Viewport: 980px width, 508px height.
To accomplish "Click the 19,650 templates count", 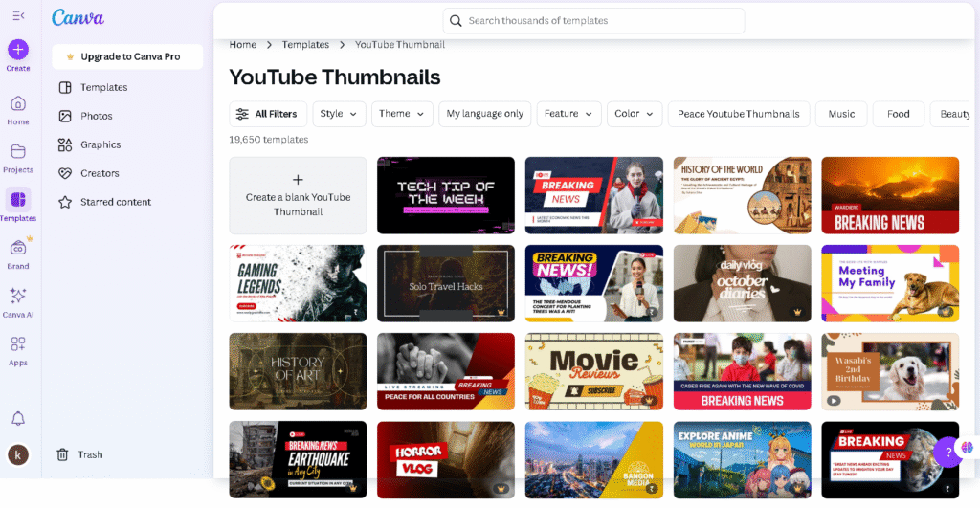I will pos(269,140).
